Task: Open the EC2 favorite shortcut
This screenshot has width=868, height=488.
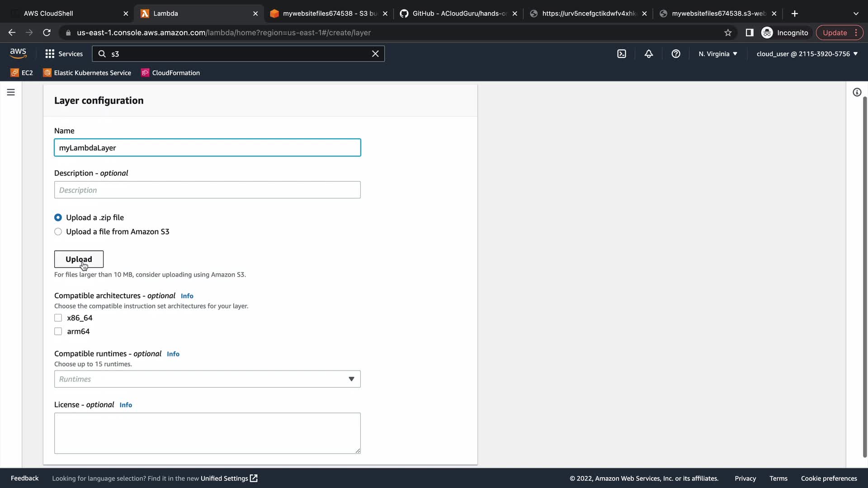Action: coord(22,73)
